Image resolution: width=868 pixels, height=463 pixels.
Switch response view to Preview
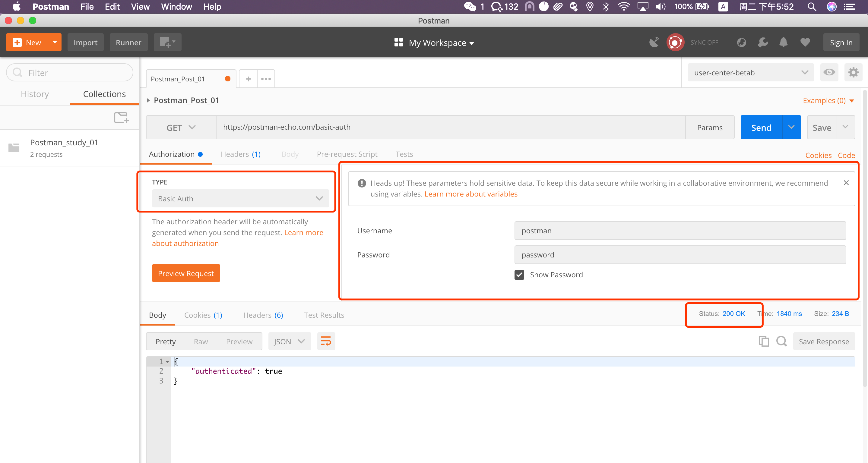[x=239, y=342]
